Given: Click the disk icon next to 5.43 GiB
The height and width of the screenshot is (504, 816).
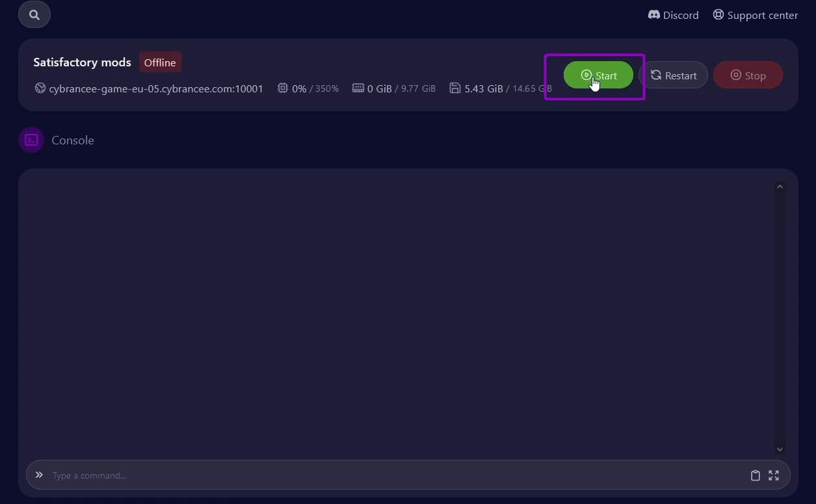Looking at the screenshot, I should point(455,88).
